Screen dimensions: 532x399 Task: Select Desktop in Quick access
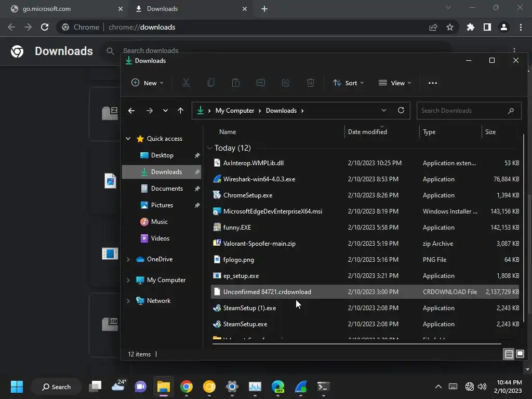coord(162,155)
